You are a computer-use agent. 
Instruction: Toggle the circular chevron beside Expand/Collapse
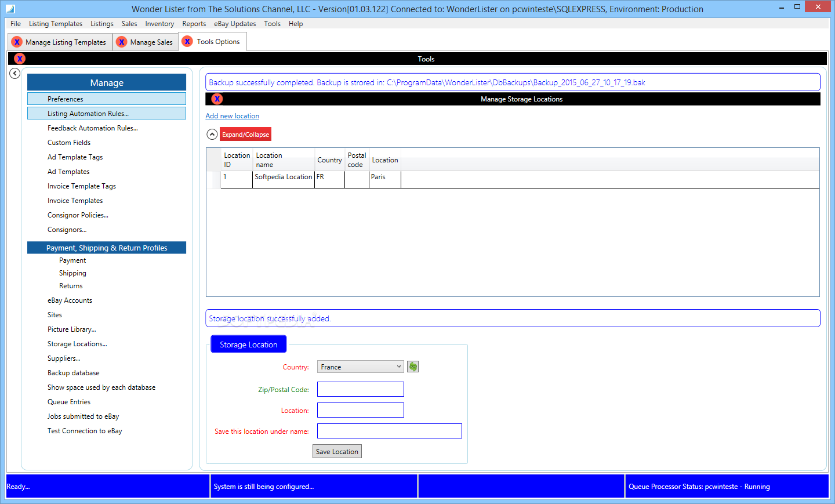click(212, 135)
